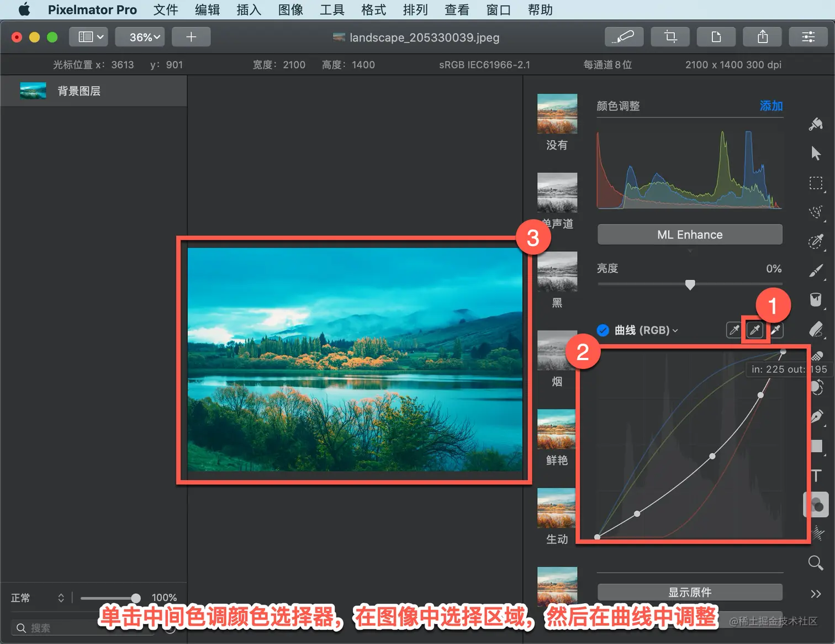Select the Type text tool
The height and width of the screenshot is (644, 835).
coord(816,476)
